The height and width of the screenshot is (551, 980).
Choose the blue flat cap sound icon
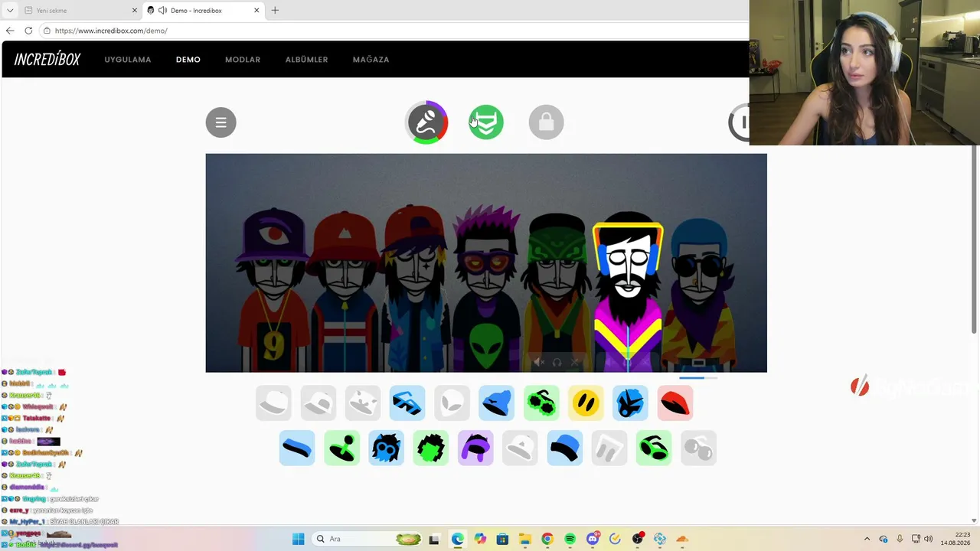[x=564, y=448]
